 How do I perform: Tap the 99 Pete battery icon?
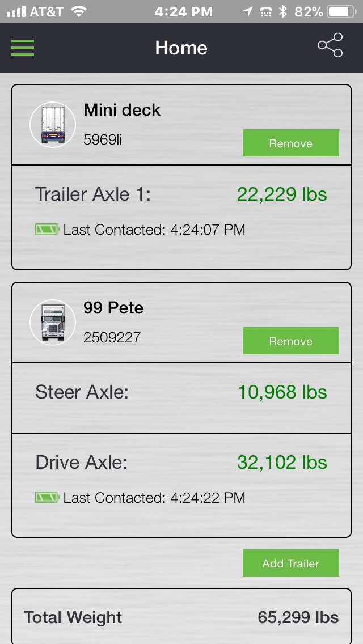coord(47,498)
